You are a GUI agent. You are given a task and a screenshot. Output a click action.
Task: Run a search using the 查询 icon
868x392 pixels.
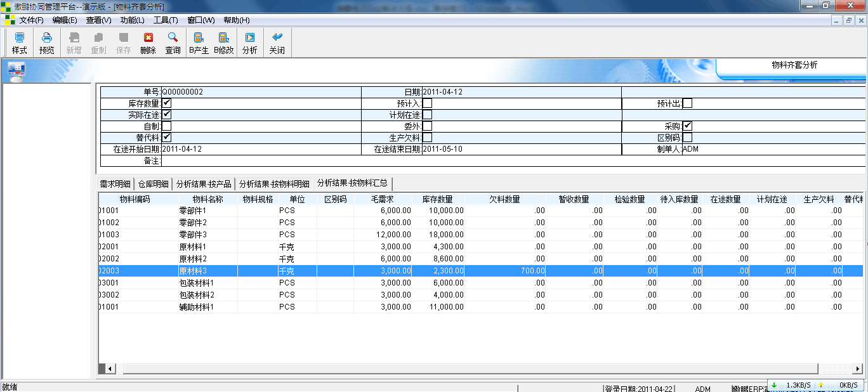click(x=173, y=42)
